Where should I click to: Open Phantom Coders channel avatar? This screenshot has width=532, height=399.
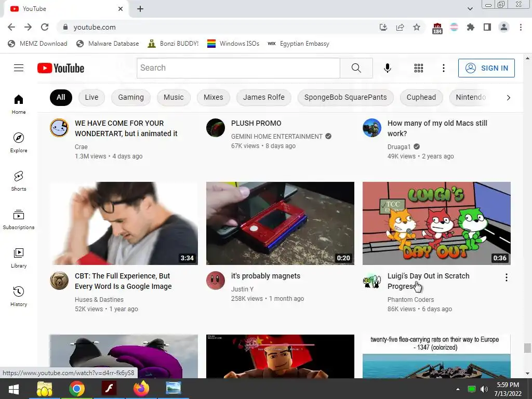372,281
